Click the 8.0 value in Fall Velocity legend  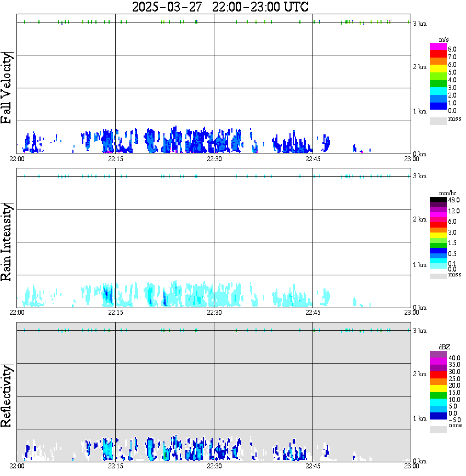coord(452,49)
